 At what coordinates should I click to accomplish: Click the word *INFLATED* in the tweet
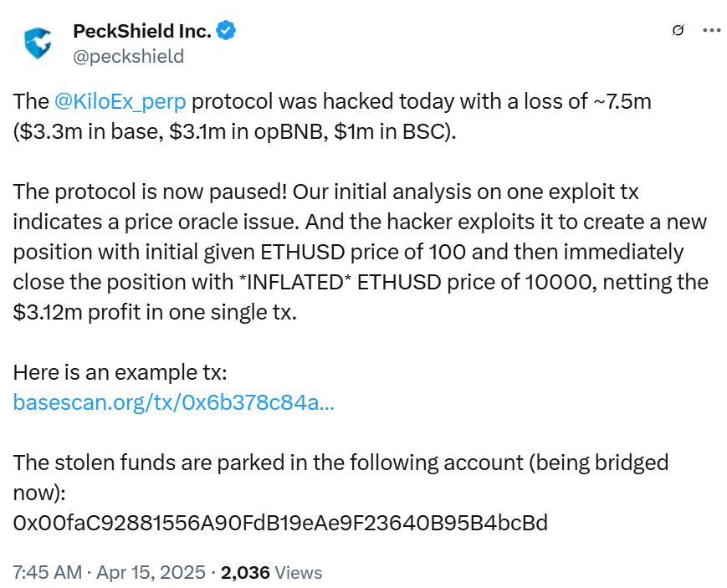click(291, 283)
